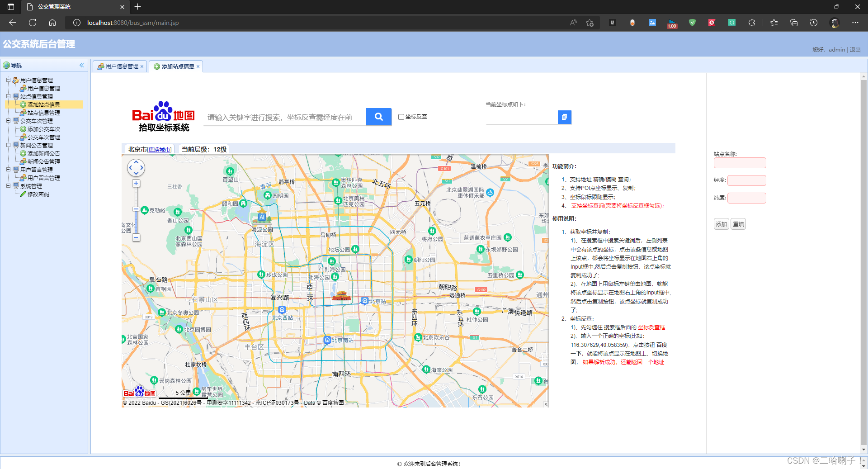Screen dimensions: 868x469
Task: Click the browser refresh button
Action: tap(33, 23)
